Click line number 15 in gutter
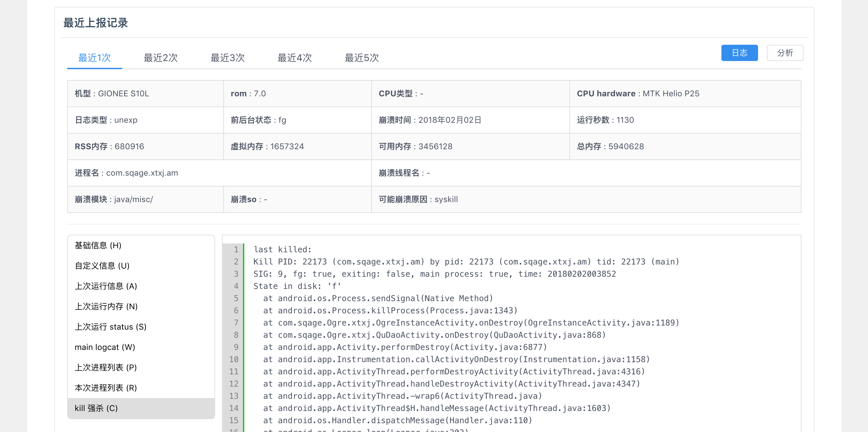 [233, 420]
